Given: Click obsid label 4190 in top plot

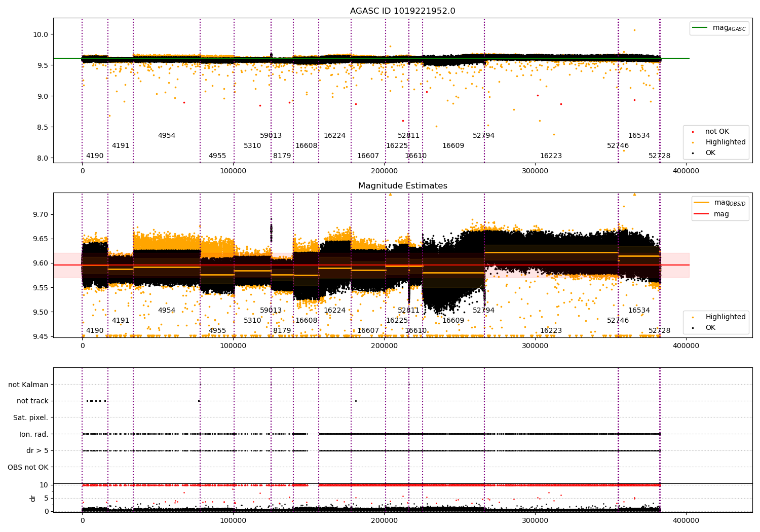Looking at the screenshot, I should pyautogui.click(x=95, y=156).
